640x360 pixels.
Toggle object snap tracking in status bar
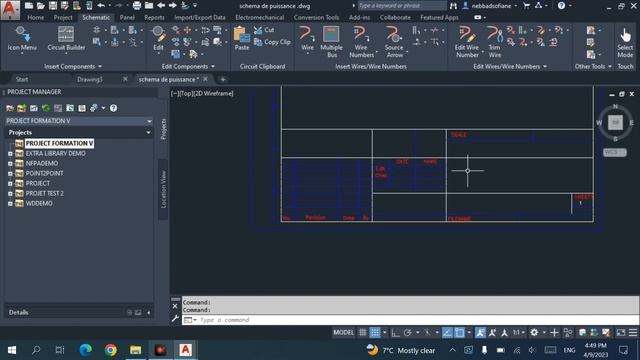pyautogui.click(x=447, y=333)
